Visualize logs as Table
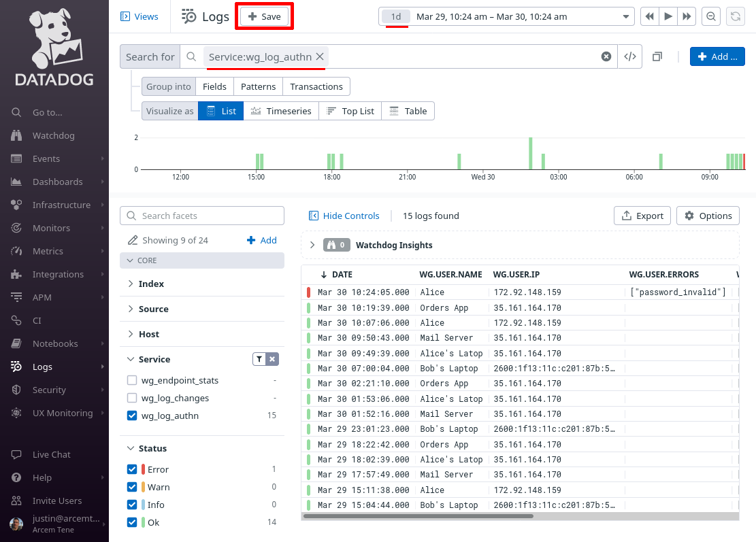Image resolution: width=756 pixels, height=542 pixels. click(x=408, y=111)
